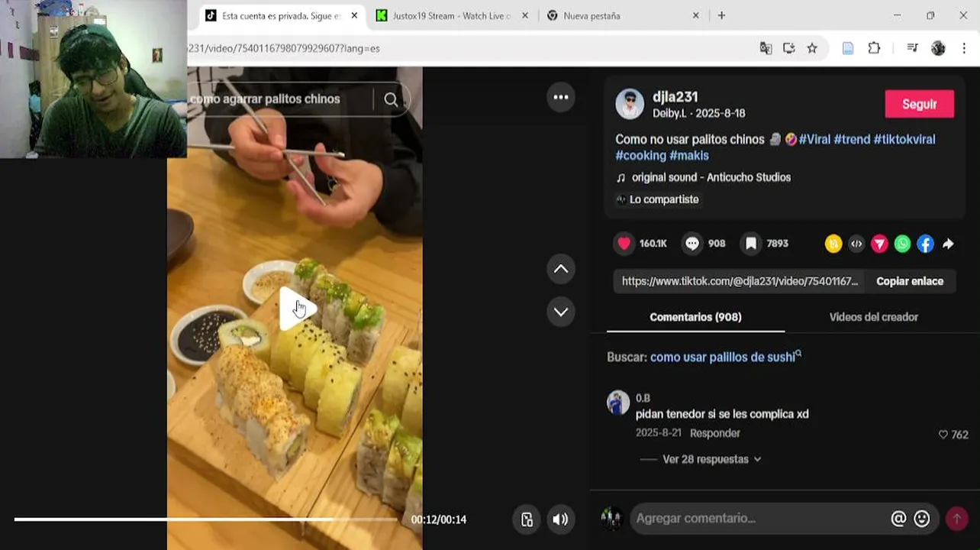Image resolution: width=980 pixels, height=550 pixels.
Task: Go to previous video with up chevron
Action: click(x=561, y=269)
